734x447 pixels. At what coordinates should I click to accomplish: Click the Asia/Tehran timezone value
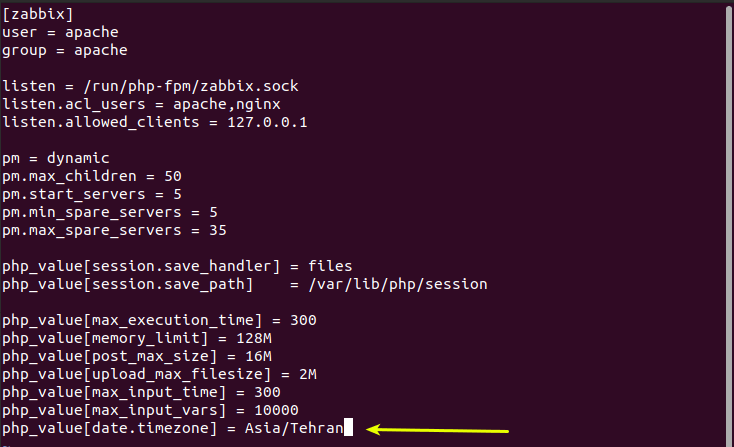[294, 429]
